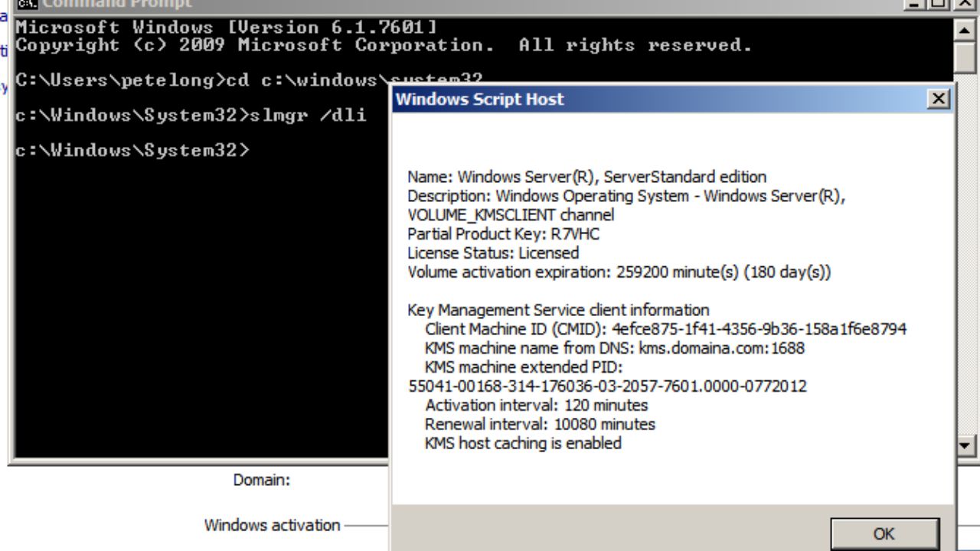The width and height of the screenshot is (980, 551).
Task: Click the 'VOLUME_KMSCLIENT channel' text
Action: (x=511, y=215)
